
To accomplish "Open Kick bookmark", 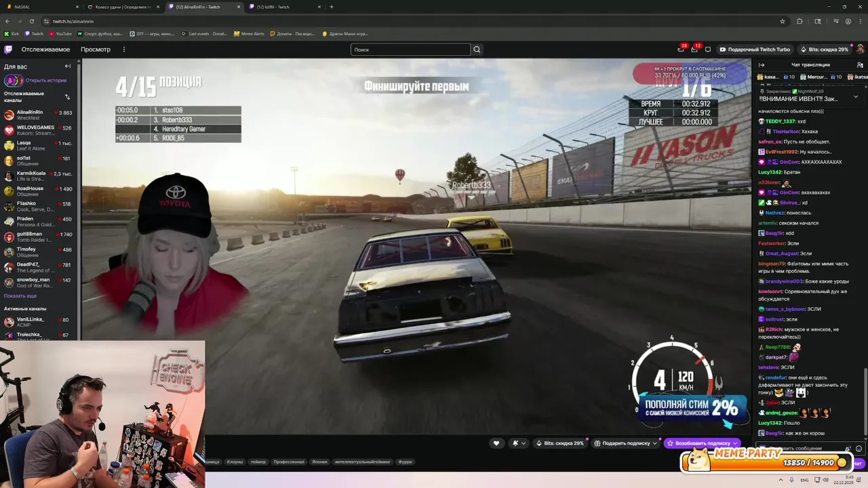I will point(12,33).
